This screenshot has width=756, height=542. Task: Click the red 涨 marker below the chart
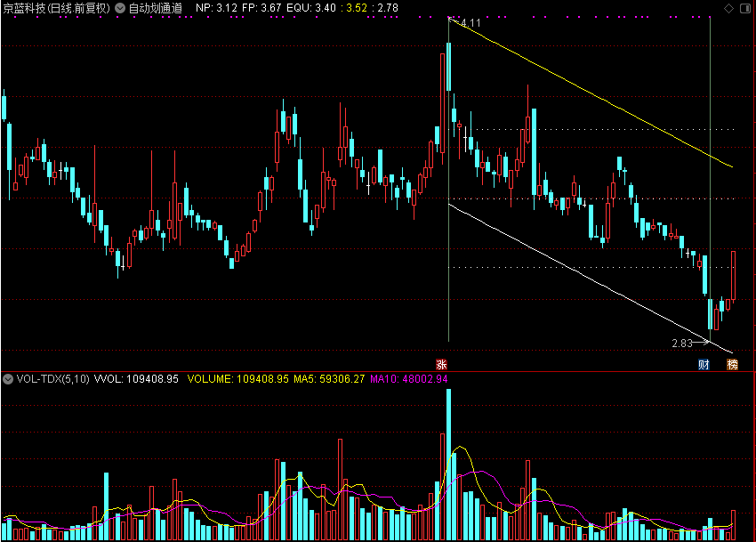click(441, 364)
